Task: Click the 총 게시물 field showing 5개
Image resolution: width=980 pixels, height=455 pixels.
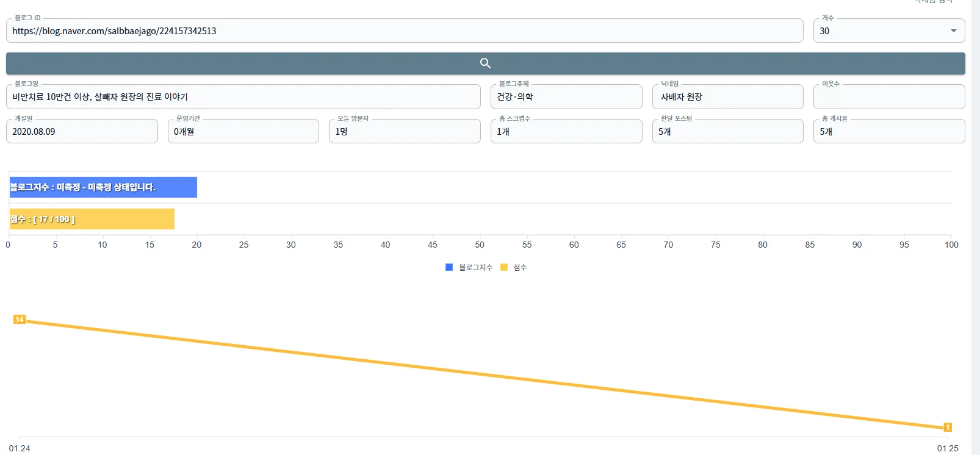Action: click(888, 132)
